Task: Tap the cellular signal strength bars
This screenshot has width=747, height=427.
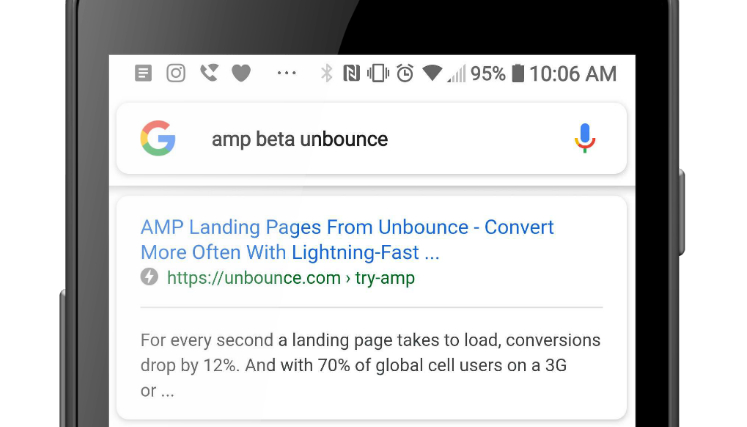Action: (x=456, y=74)
